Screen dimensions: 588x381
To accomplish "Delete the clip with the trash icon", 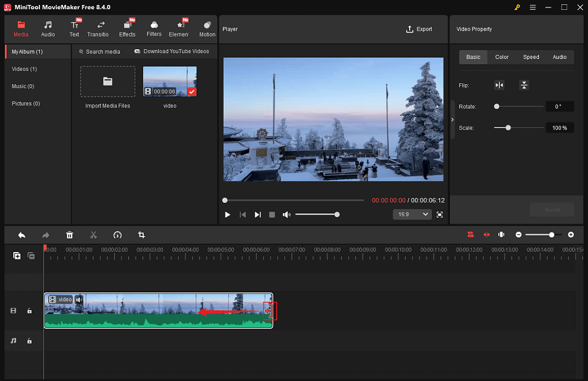I will pyautogui.click(x=69, y=235).
